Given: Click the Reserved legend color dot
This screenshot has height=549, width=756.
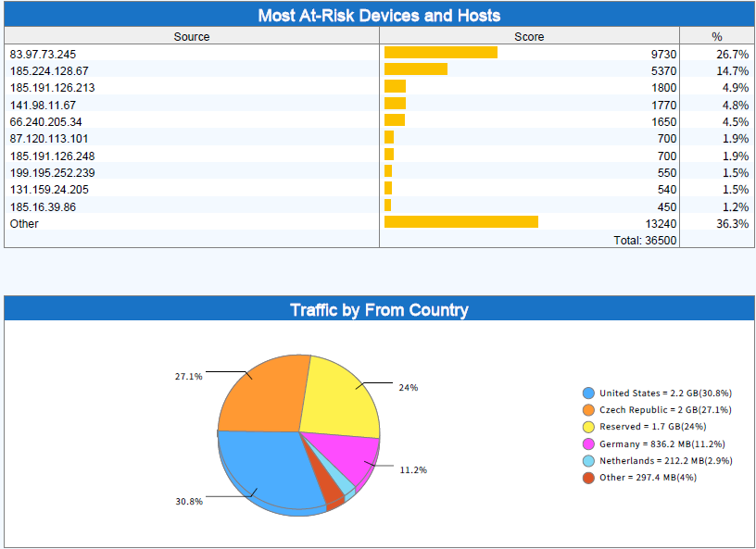Looking at the screenshot, I should [588, 427].
